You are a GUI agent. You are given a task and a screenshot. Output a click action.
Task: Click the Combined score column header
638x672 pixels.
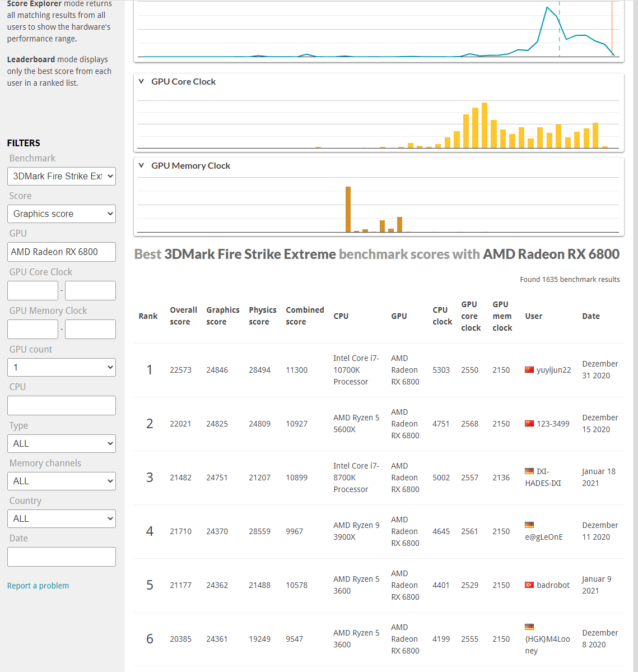click(305, 316)
